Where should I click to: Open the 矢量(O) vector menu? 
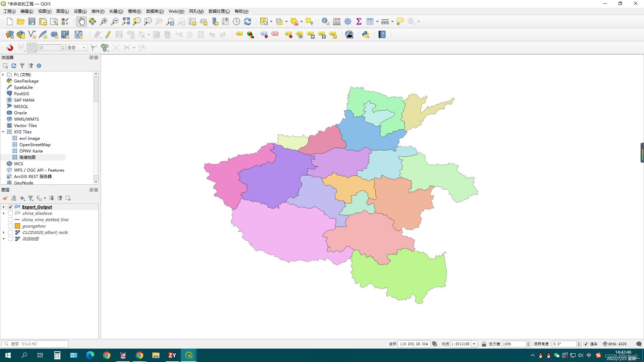[x=116, y=11]
